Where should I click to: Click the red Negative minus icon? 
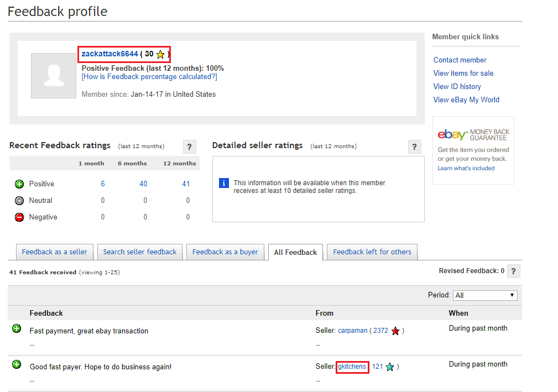pyautogui.click(x=19, y=217)
